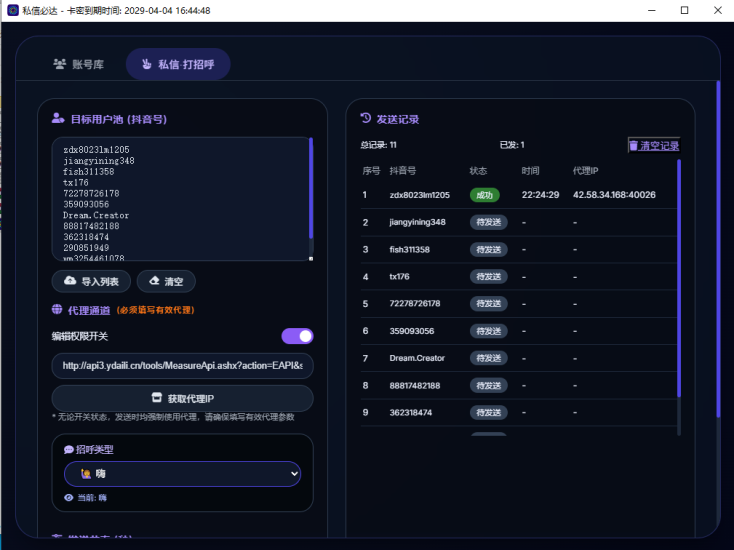Click the globe icon beside 代理通道
This screenshot has height=550, width=734.
click(x=57, y=309)
